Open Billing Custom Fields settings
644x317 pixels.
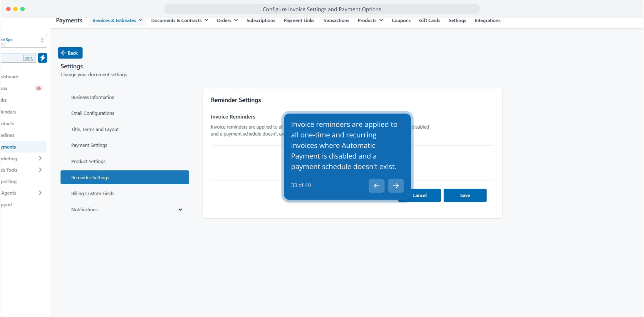pyautogui.click(x=93, y=193)
